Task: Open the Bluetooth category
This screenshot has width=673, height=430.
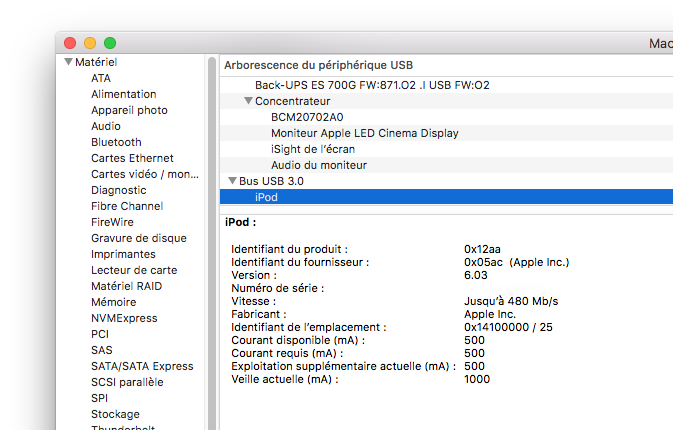Action: pos(116,142)
